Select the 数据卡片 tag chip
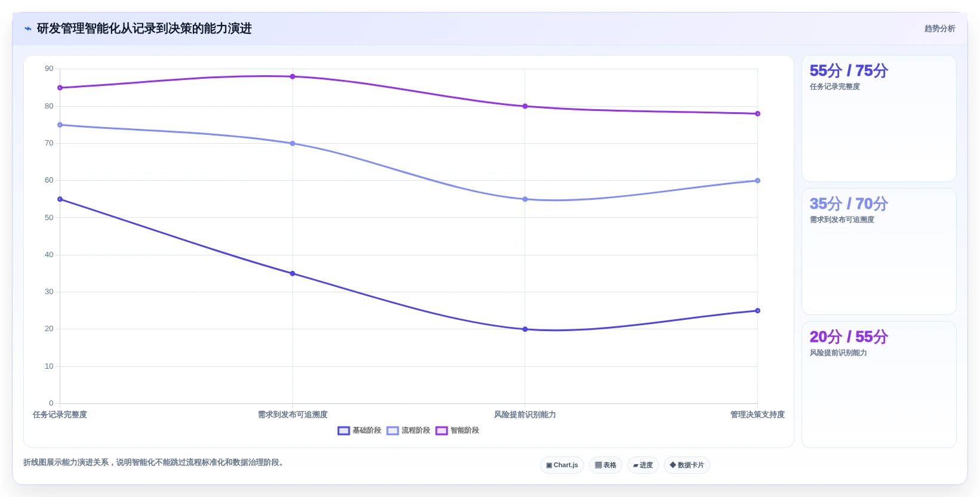 click(687, 465)
